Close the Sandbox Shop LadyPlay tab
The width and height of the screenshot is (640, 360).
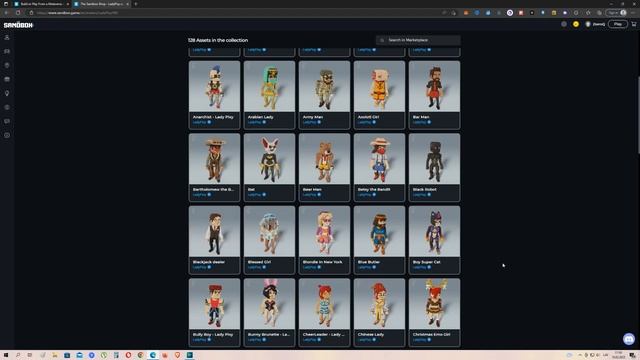pyautogui.click(x=127, y=4)
